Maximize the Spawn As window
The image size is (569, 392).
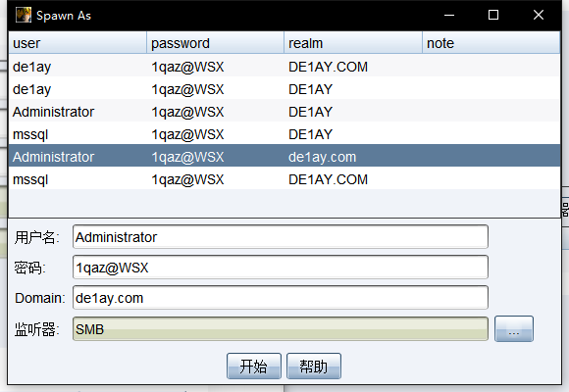coord(493,15)
